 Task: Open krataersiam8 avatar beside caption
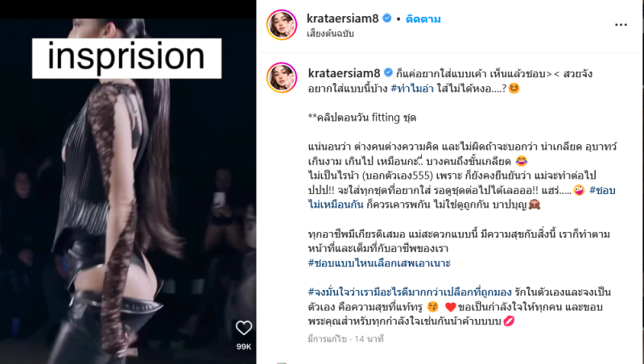tap(282, 77)
